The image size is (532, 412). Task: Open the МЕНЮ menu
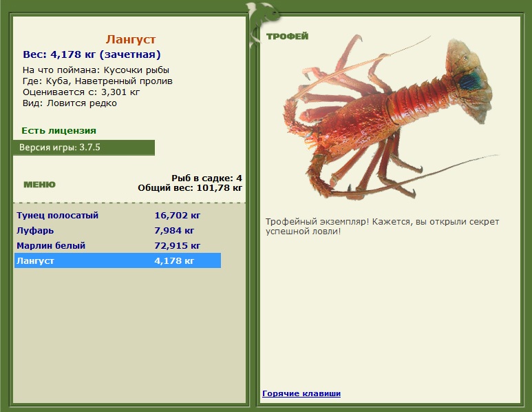(39, 185)
